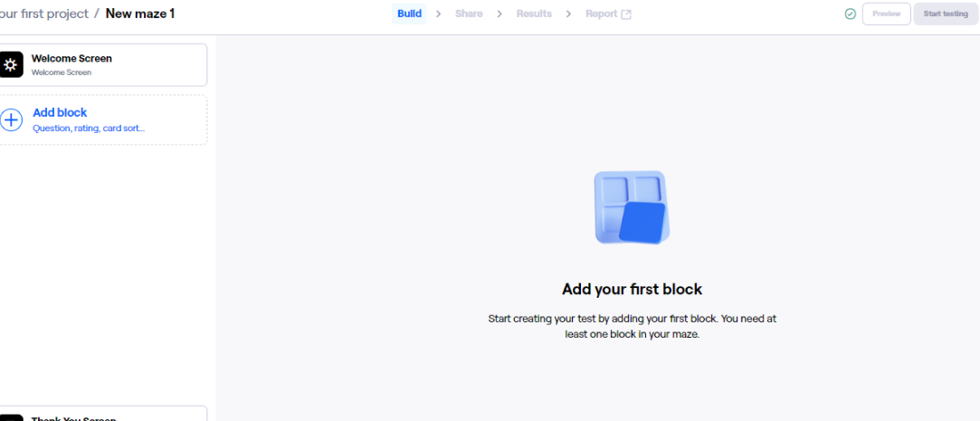The image size is (980, 421).
Task: Click the 'Question, rating, card sort...' subtitle
Action: [x=89, y=129]
